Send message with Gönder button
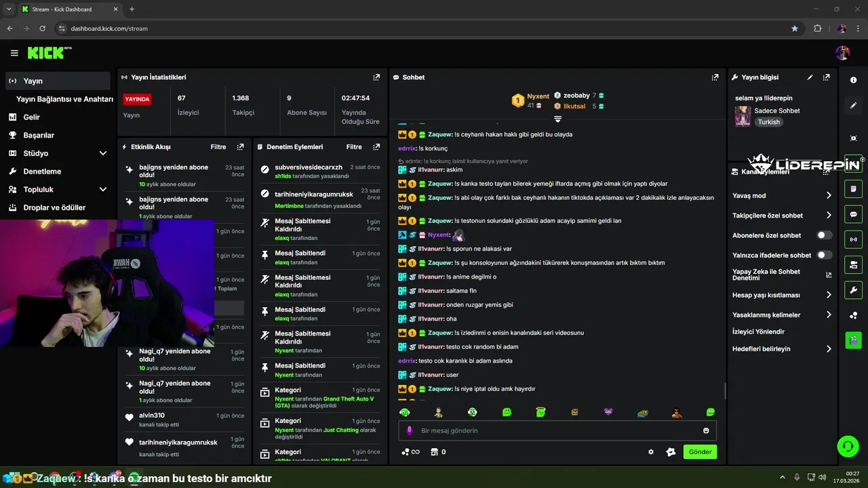Viewport: 868px width, 488px height. (700, 452)
